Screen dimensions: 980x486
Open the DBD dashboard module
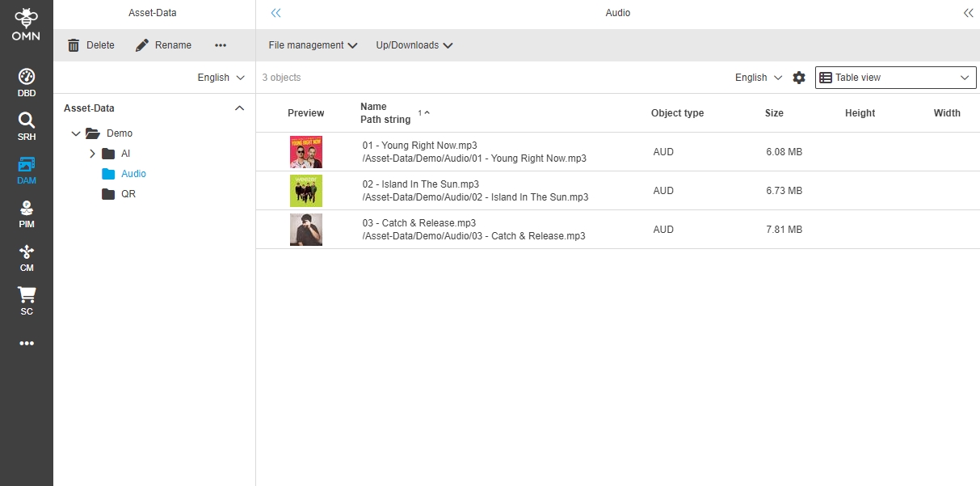[27, 82]
